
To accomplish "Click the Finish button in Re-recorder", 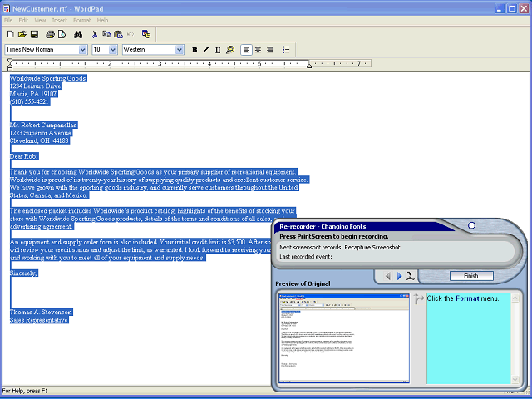I will point(471,276).
